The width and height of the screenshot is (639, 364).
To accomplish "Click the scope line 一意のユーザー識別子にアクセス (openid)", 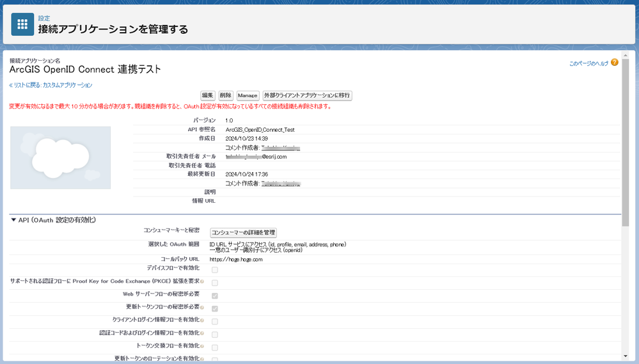I will point(256,250).
